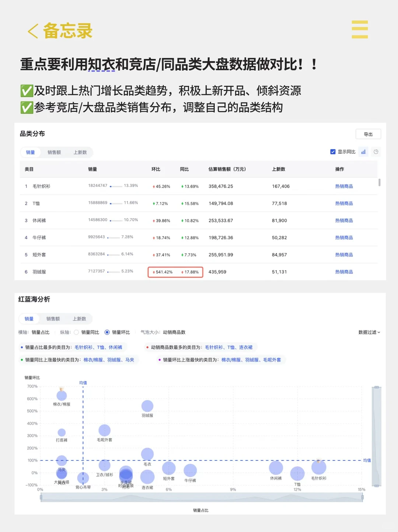Screen dimensions: 398x532
Task: Click 环比 column header
Action: [156, 169]
